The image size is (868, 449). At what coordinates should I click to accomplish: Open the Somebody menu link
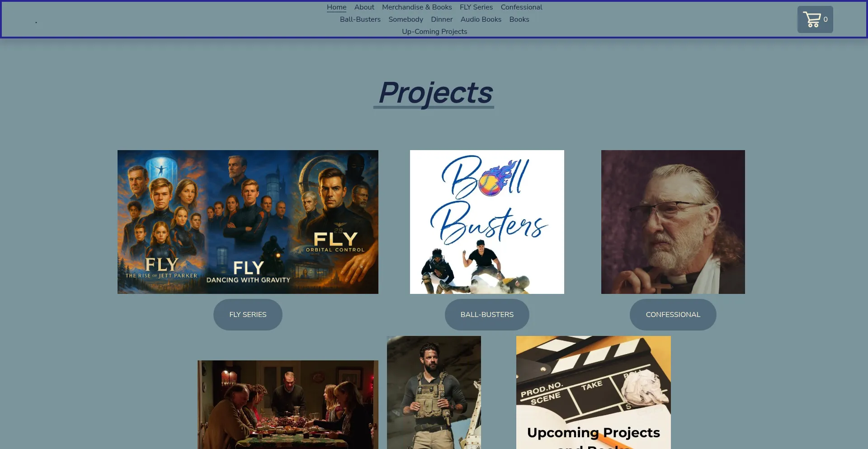point(406,19)
